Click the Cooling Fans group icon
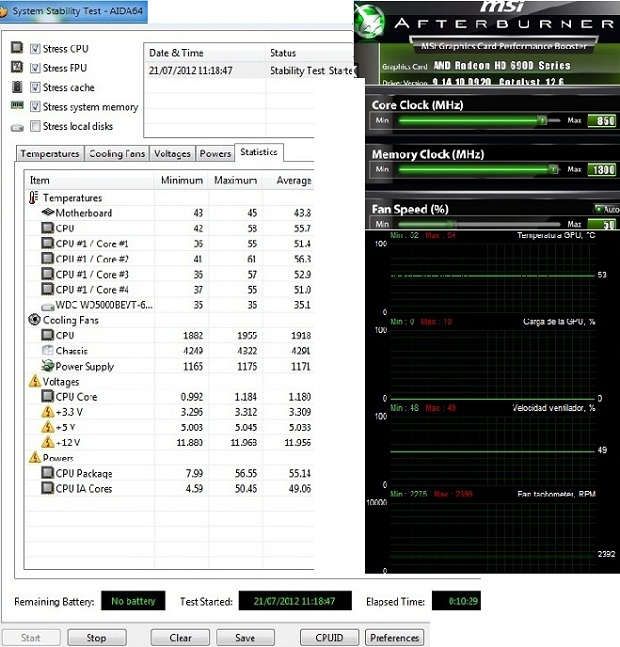620x647 pixels. coord(34,319)
